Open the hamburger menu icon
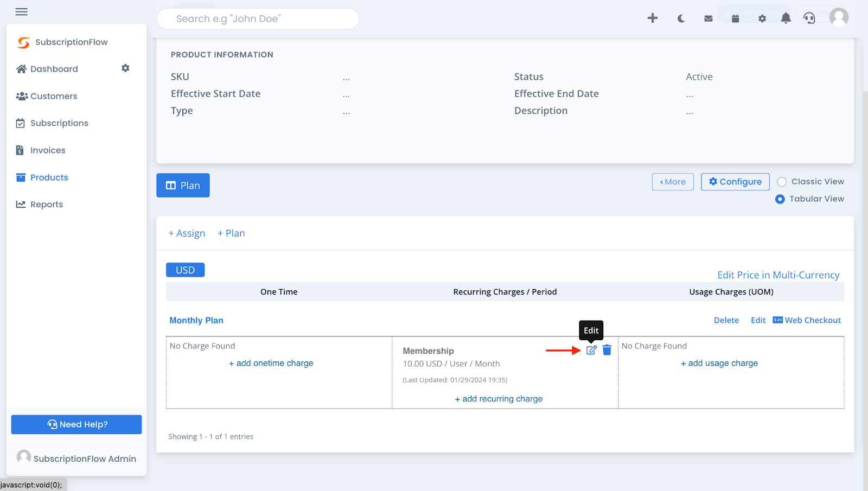This screenshot has width=868, height=491. (x=22, y=11)
